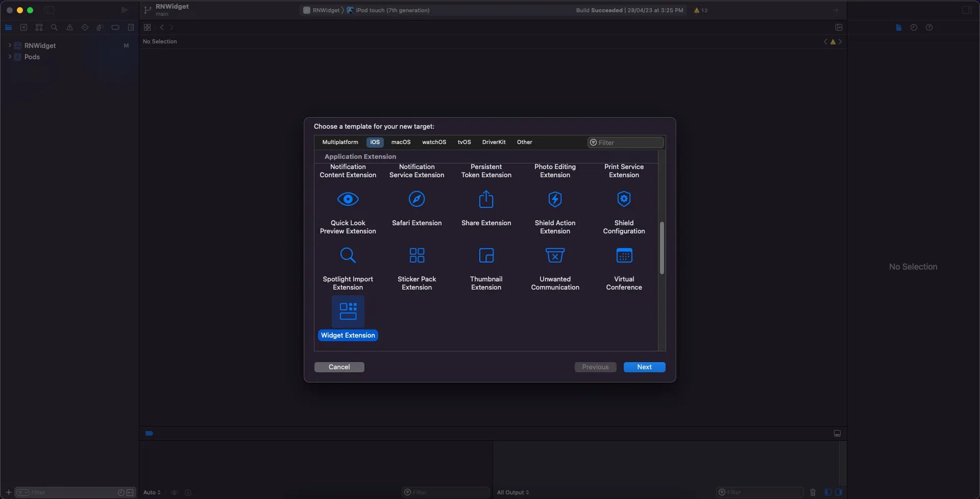
Task: Open the Project navigator folder icon
Action: [x=9, y=28]
